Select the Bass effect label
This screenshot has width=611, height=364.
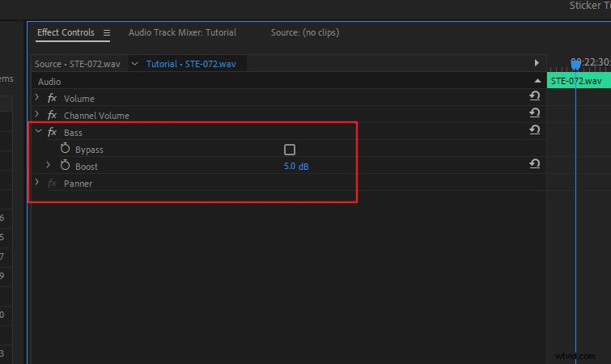[x=73, y=133]
